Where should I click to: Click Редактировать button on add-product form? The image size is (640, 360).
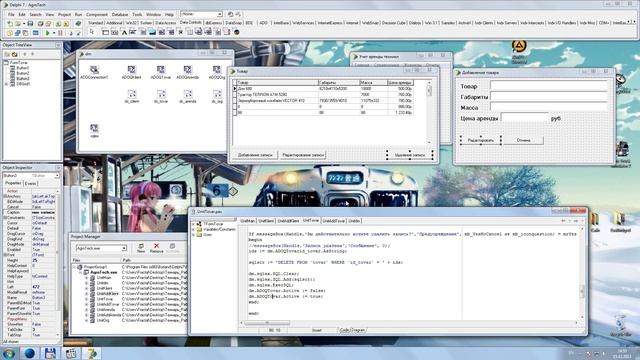click(x=480, y=140)
